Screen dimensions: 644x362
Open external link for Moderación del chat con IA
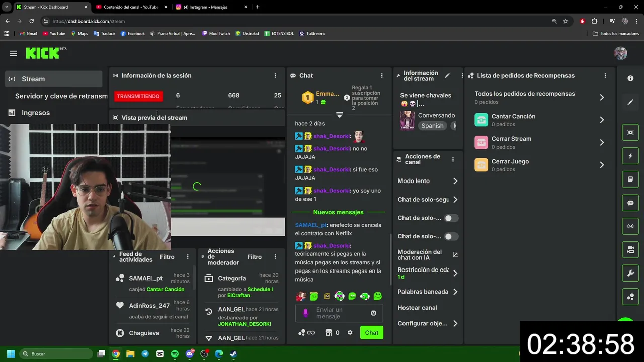[455, 255]
